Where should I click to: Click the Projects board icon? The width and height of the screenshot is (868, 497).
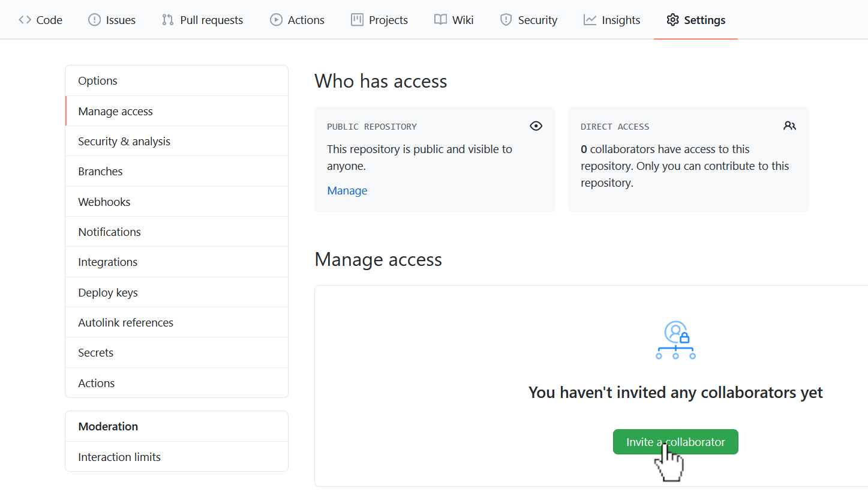357,20
